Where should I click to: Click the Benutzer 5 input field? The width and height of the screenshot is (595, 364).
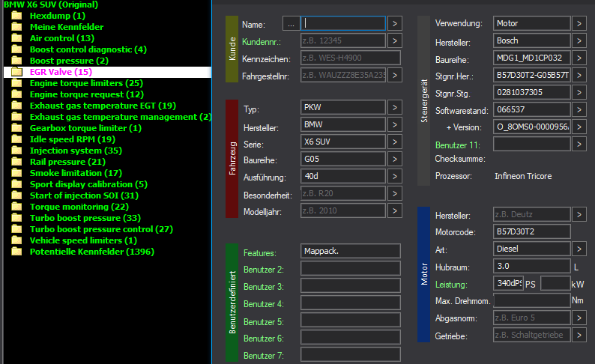(x=351, y=320)
